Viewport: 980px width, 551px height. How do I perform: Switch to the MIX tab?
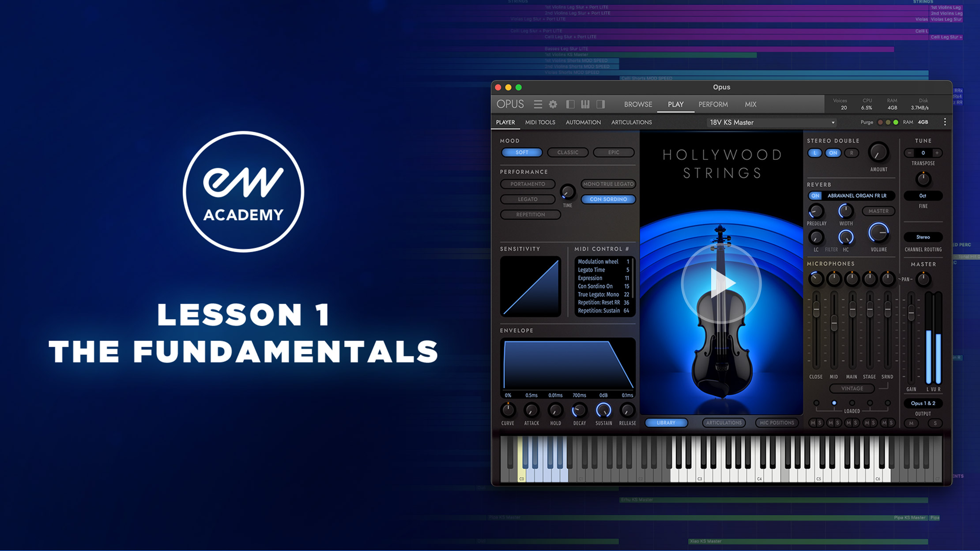tap(751, 104)
